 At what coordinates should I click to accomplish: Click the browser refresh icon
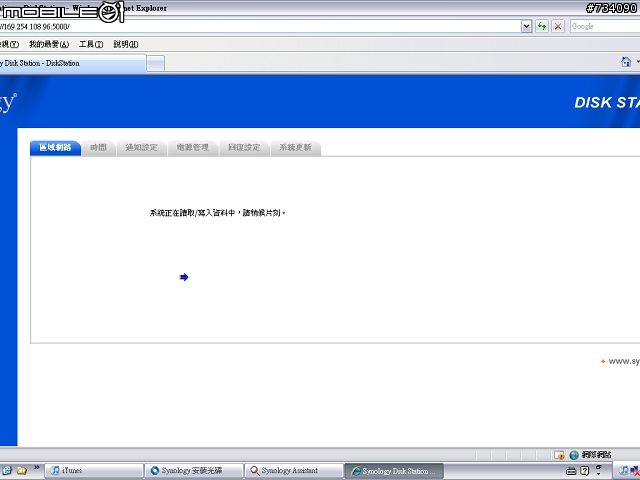point(542,27)
